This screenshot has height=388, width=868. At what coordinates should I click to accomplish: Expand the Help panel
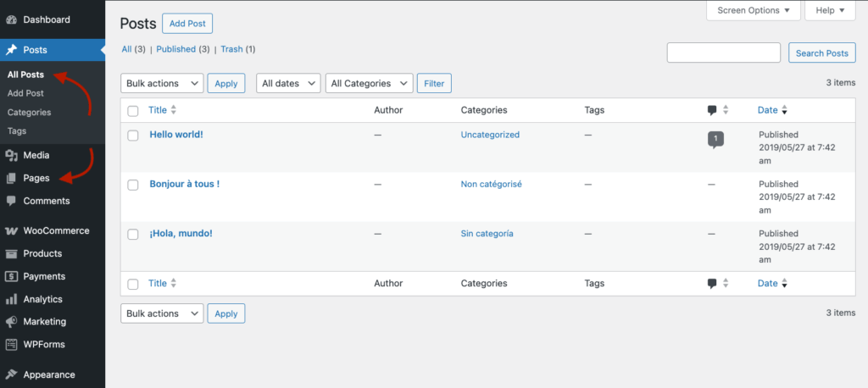click(x=830, y=10)
